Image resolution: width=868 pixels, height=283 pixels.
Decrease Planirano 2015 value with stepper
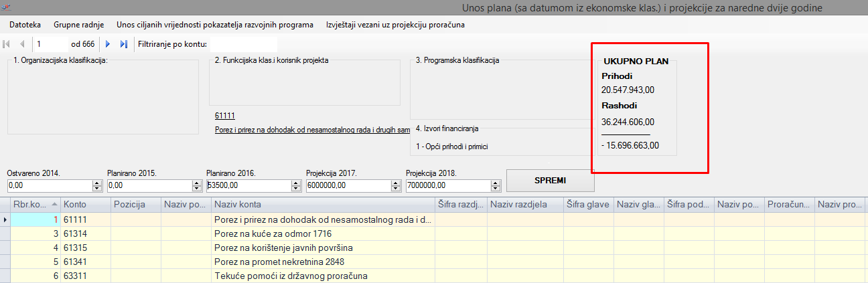pyautogui.click(x=196, y=188)
